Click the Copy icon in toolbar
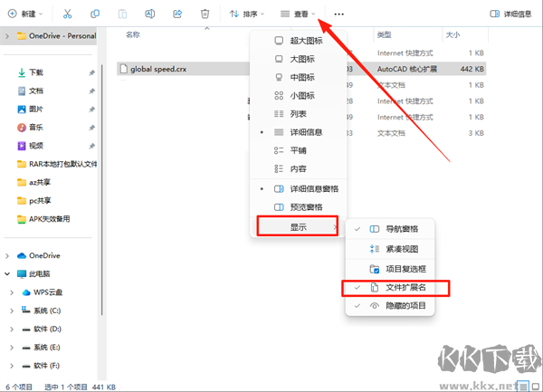 [x=95, y=14]
